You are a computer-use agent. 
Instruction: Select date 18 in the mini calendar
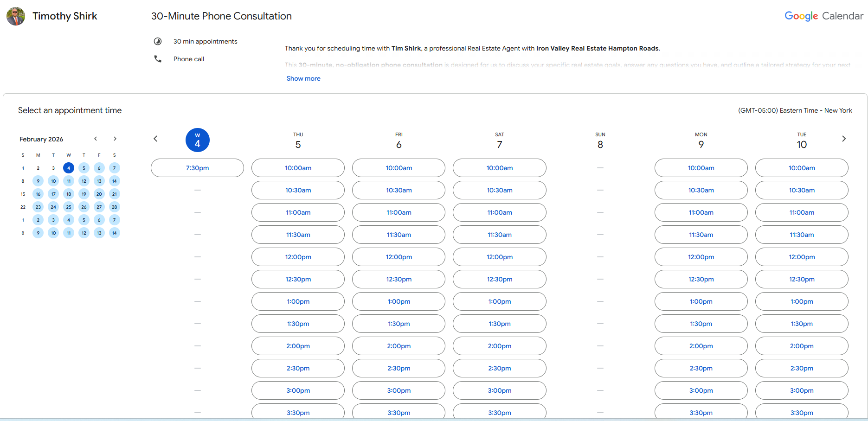[x=69, y=194]
